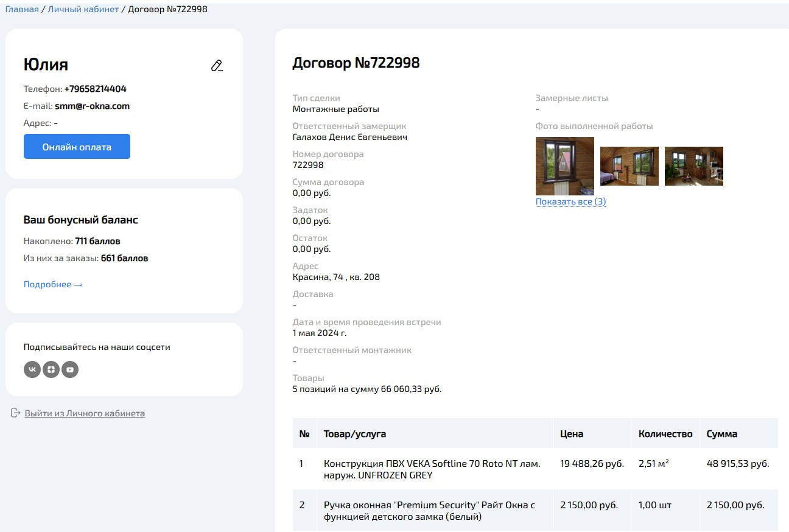
Task: Click the Ваш бонусный баланс heading
Action: tap(81, 220)
